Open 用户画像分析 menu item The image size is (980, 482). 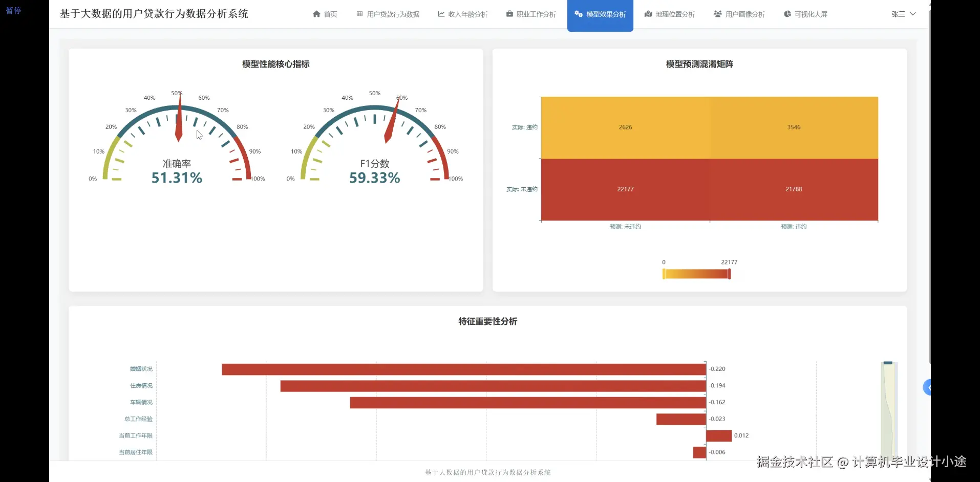(739, 14)
